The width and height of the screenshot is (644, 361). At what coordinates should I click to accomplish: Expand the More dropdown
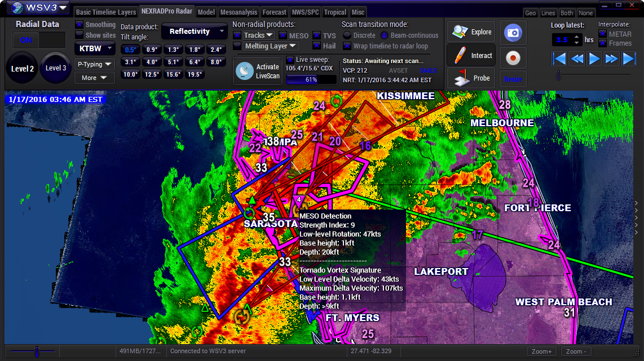point(95,78)
